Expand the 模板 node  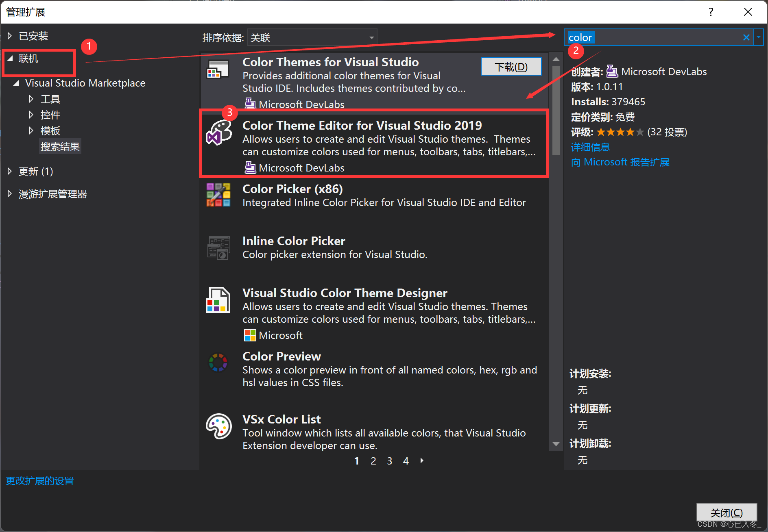31,130
